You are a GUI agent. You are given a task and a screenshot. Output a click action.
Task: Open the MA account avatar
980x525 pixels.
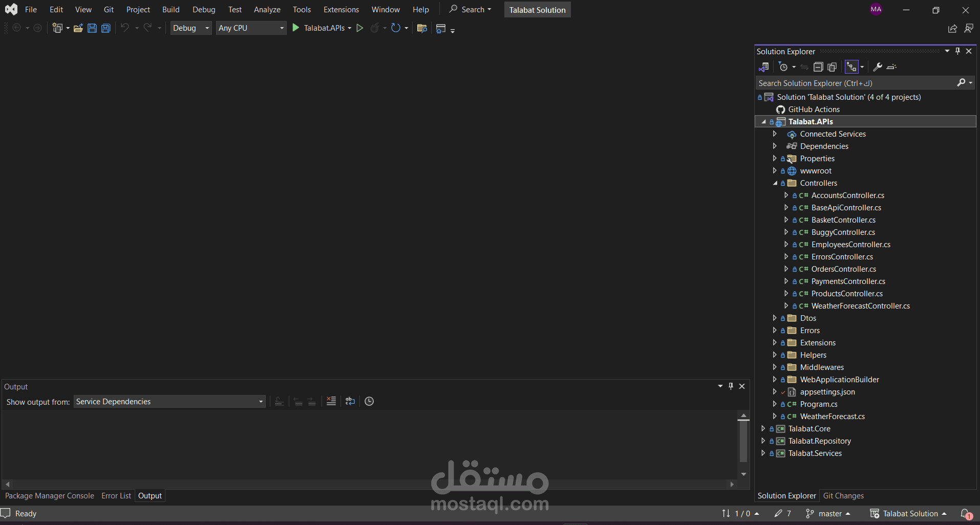click(876, 9)
